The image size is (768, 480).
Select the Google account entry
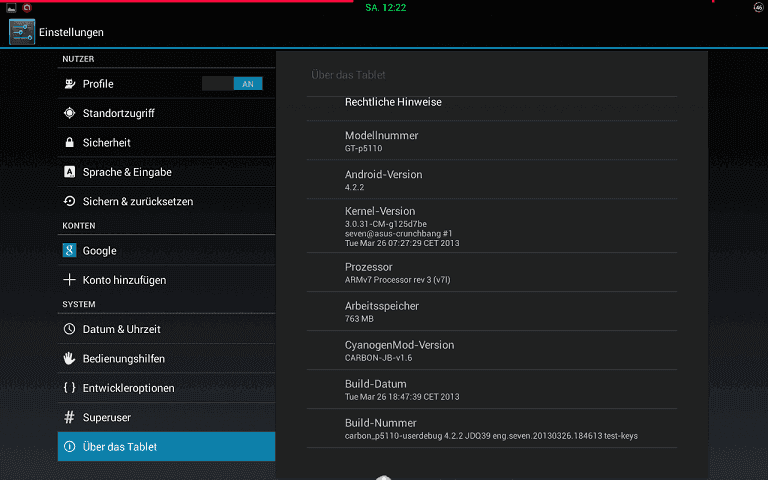click(x=166, y=250)
